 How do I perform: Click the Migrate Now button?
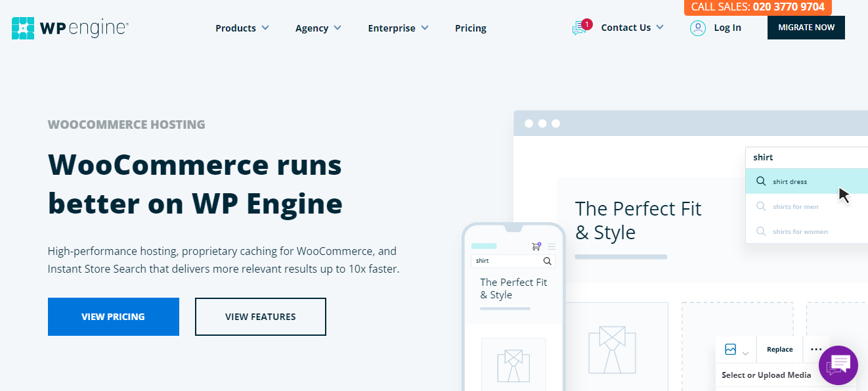click(x=806, y=28)
